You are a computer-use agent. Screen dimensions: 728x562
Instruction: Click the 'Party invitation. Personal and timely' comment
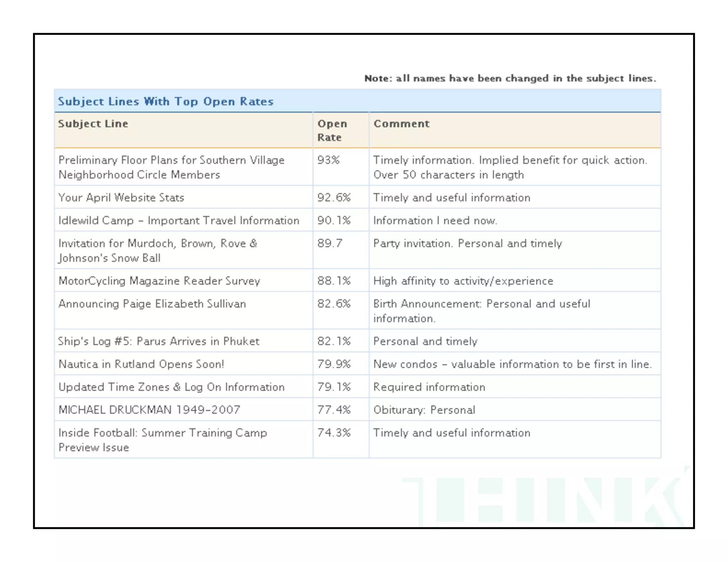pyautogui.click(x=467, y=244)
